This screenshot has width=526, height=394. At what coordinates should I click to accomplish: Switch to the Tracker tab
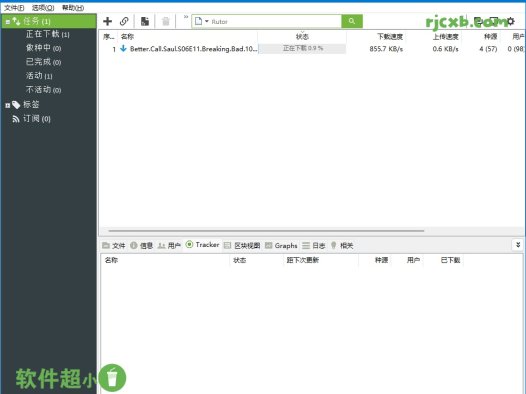202,245
